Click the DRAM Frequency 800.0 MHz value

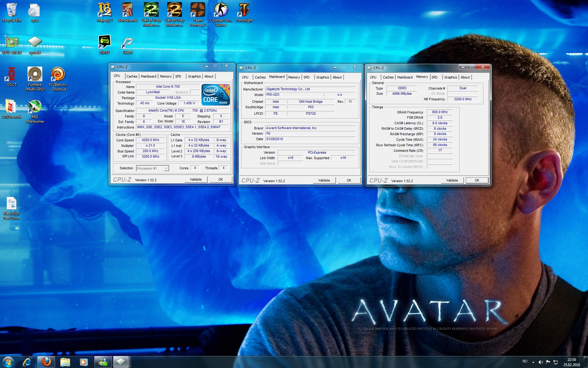click(x=440, y=112)
